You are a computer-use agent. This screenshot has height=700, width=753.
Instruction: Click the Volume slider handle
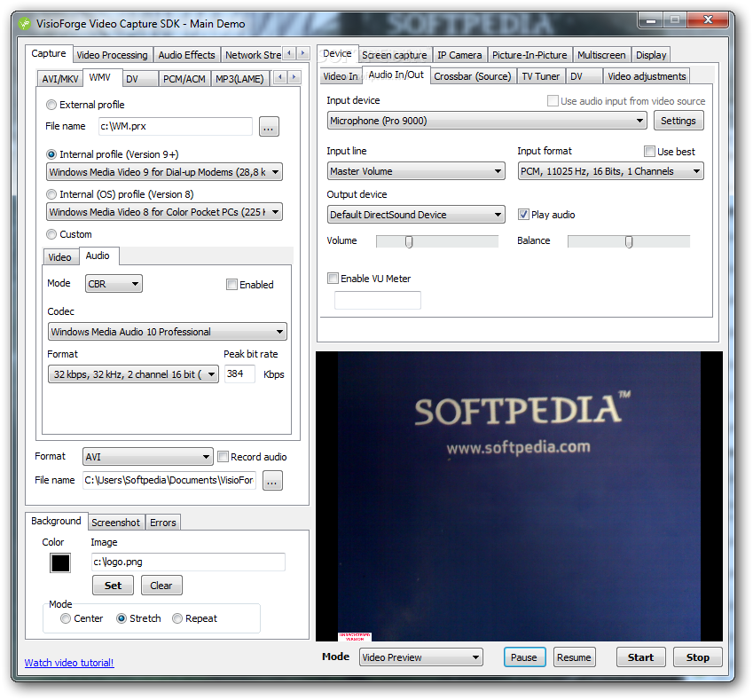409,241
